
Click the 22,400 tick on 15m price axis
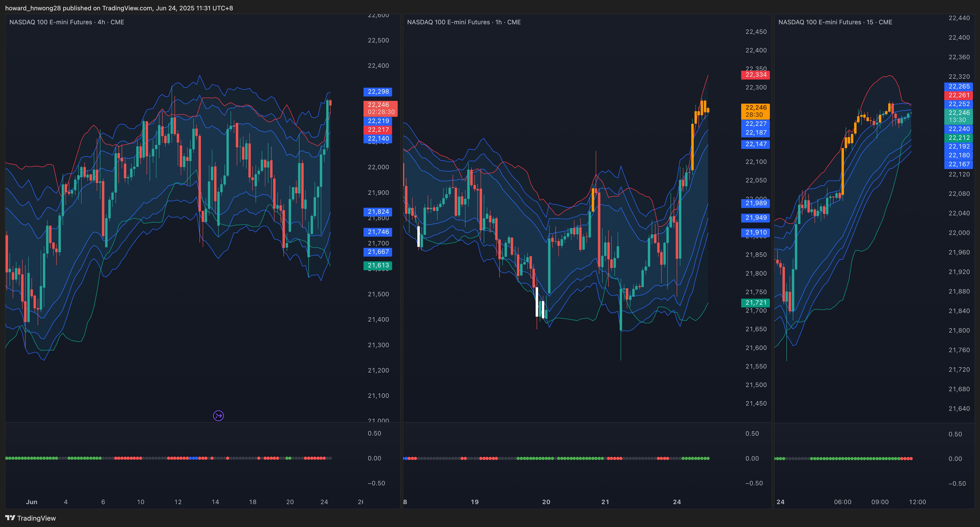click(x=959, y=38)
